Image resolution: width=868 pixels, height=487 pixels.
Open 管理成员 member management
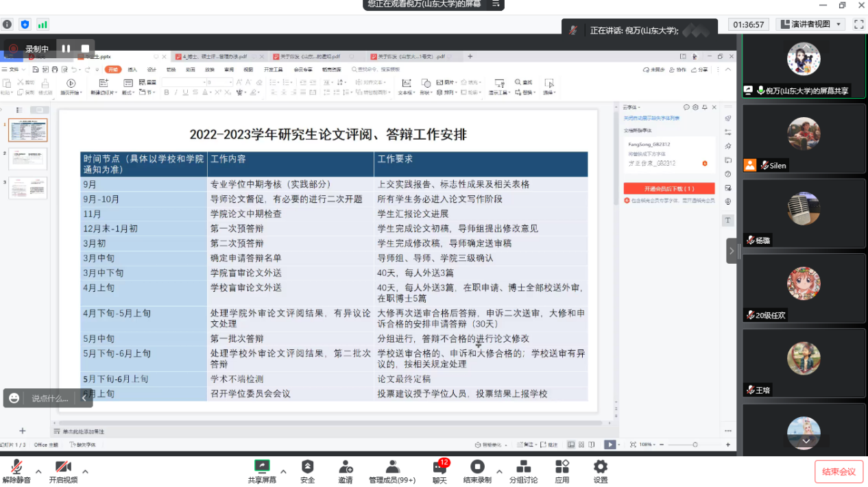[x=392, y=467]
